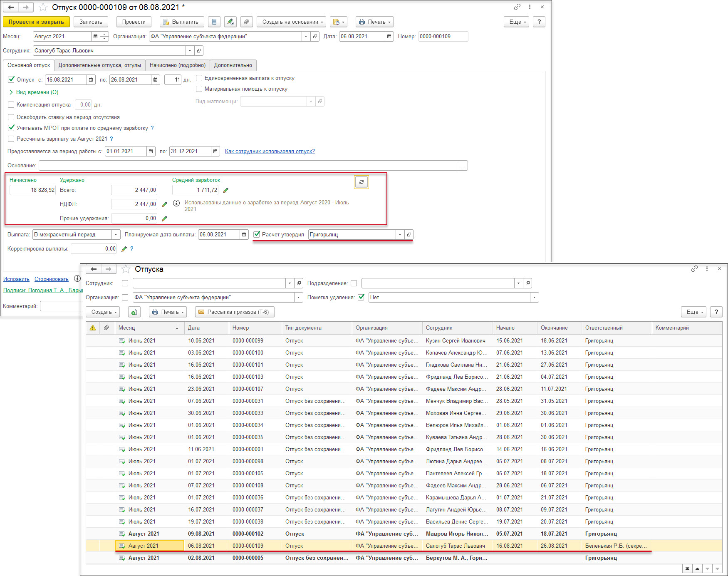Go back in Отпуска list window
This screenshot has height=576, width=728.
(x=94, y=269)
